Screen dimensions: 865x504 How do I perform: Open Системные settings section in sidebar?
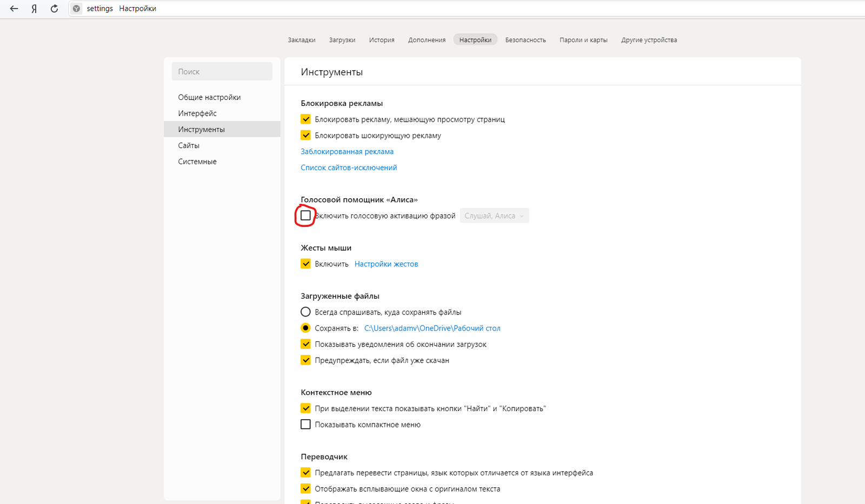coord(197,162)
